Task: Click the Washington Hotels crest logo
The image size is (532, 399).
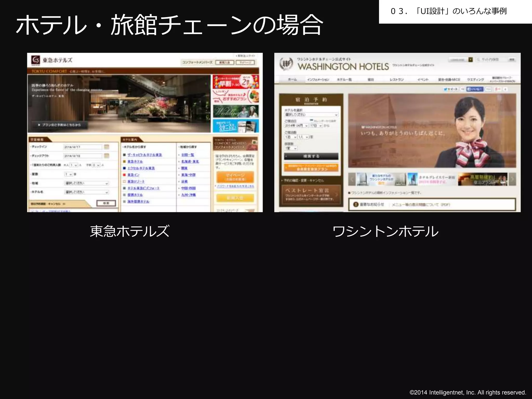Action: 286,64
